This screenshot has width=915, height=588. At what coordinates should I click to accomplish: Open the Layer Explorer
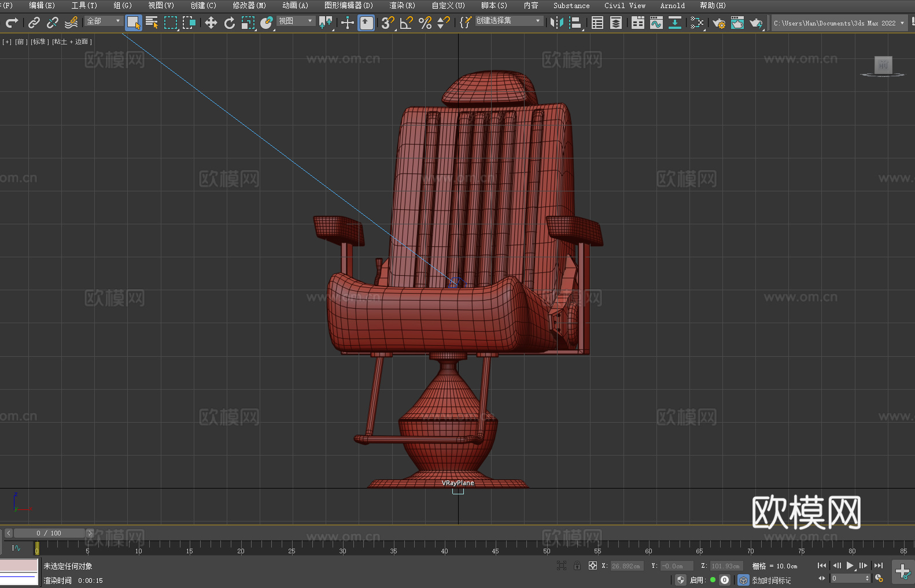(616, 23)
